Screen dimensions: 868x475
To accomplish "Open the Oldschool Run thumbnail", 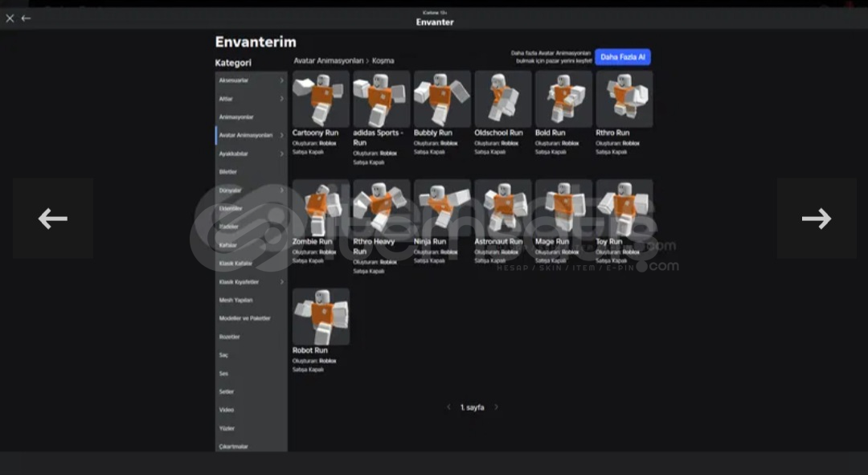I will pos(502,99).
